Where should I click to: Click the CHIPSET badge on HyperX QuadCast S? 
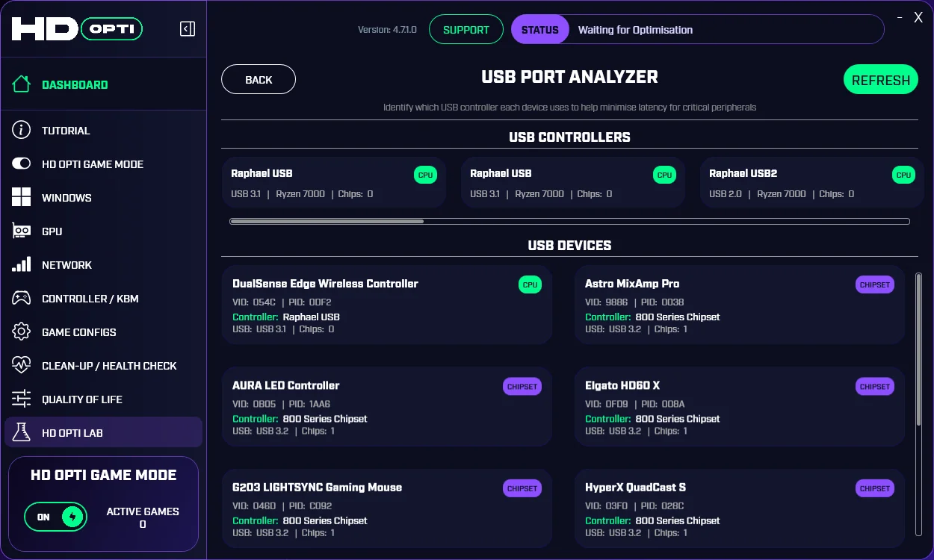pyautogui.click(x=874, y=488)
